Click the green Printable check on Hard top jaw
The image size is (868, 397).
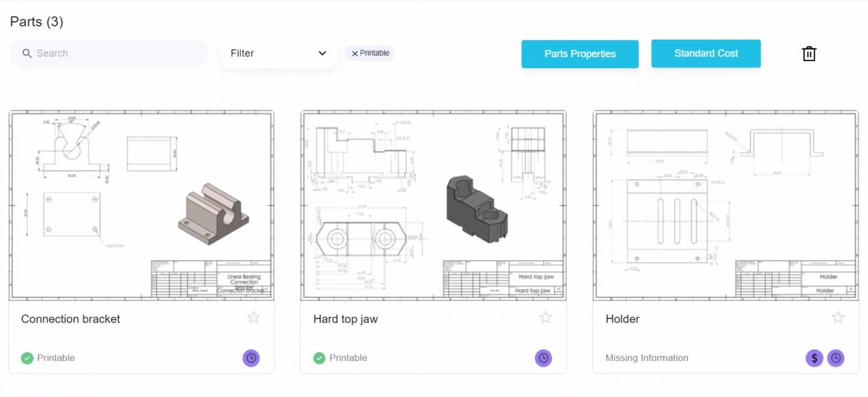pyautogui.click(x=319, y=358)
